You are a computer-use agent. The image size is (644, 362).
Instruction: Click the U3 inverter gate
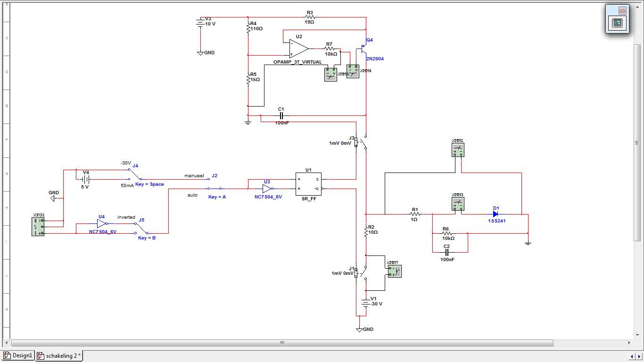pyautogui.click(x=267, y=188)
